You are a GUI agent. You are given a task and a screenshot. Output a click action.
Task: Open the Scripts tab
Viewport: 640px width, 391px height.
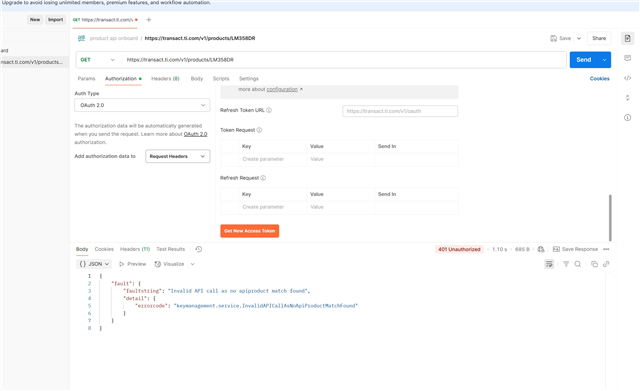221,78
